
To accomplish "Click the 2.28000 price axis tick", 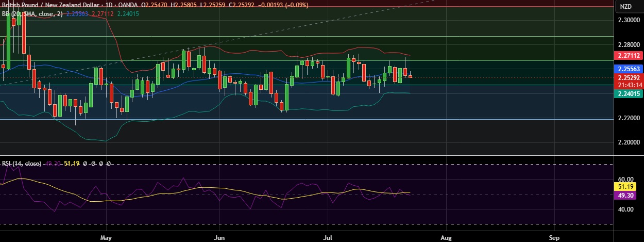I will 629,45.
